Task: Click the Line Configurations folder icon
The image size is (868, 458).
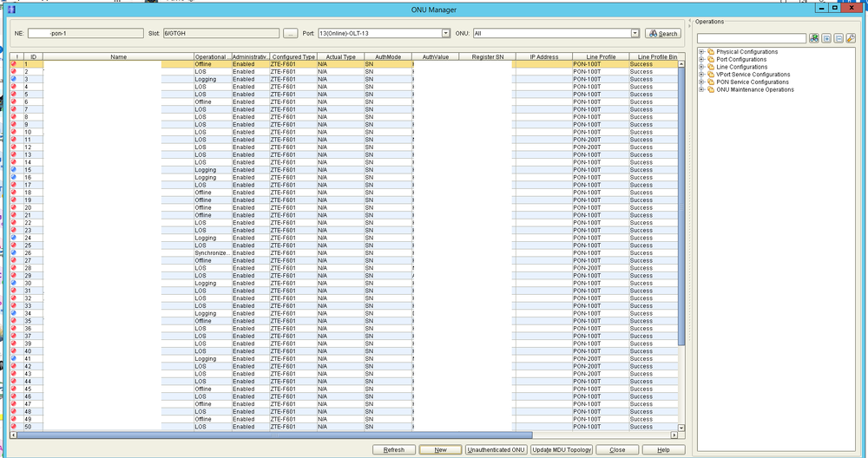Action: coord(711,67)
